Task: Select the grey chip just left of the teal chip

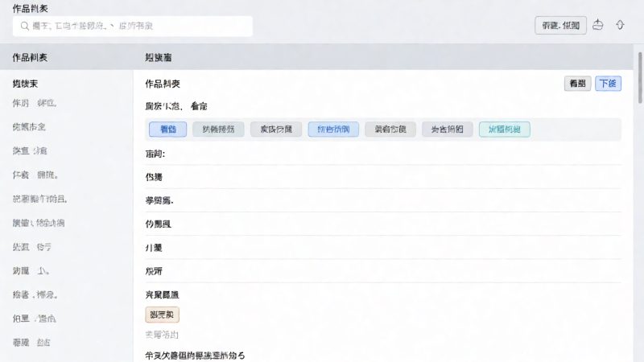Action: pyautogui.click(x=448, y=130)
